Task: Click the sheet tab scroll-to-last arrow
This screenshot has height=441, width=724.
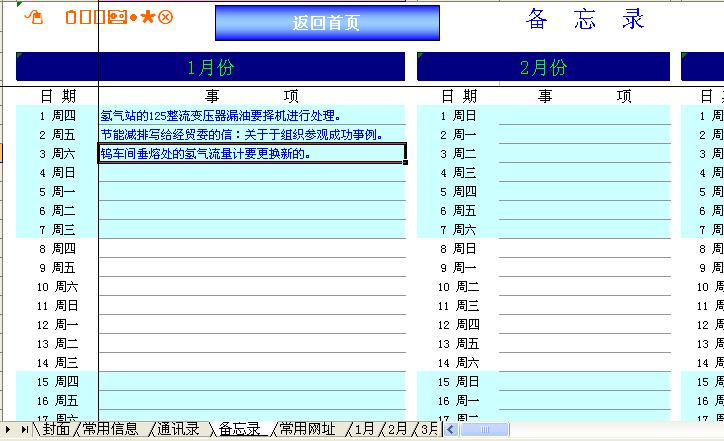Action: (x=24, y=430)
